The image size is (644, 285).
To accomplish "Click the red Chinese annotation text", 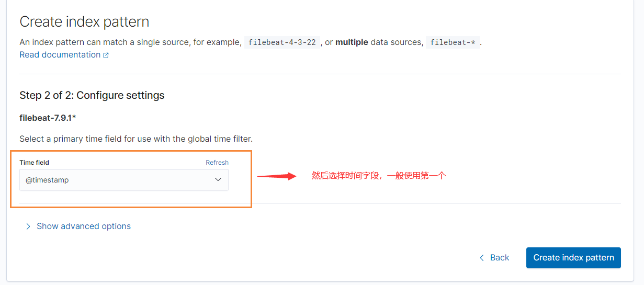I will 378,176.
